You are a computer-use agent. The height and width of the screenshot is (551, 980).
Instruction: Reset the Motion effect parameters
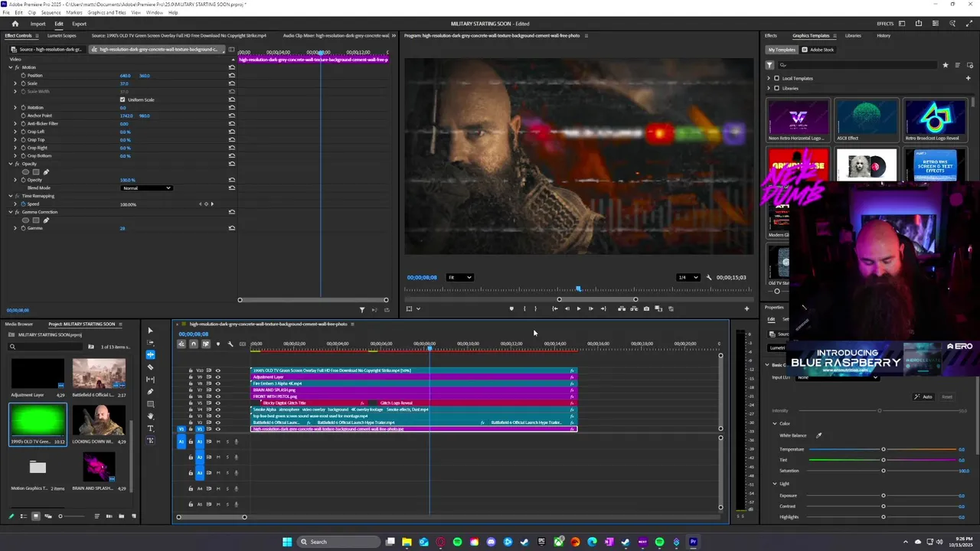[x=231, y=67]
